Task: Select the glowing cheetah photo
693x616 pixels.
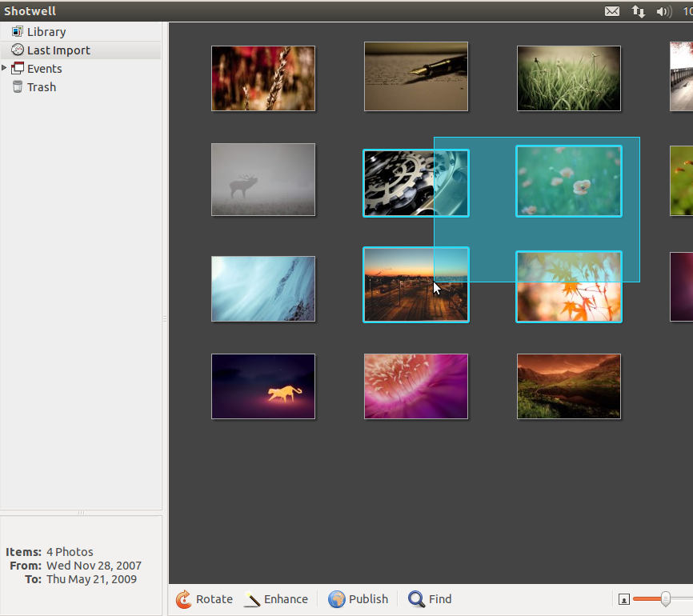Action: (x=262, y=386)
